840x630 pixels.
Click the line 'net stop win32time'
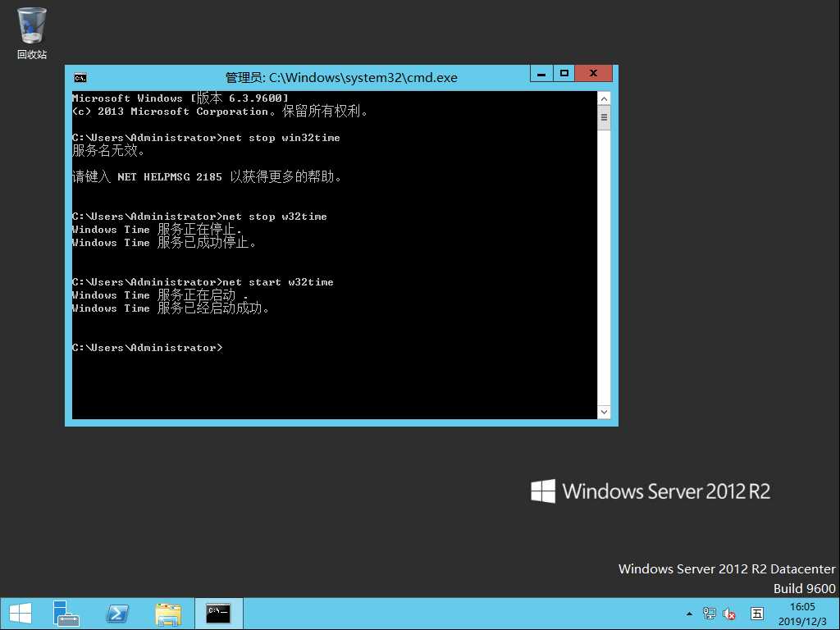pos(281,138)
